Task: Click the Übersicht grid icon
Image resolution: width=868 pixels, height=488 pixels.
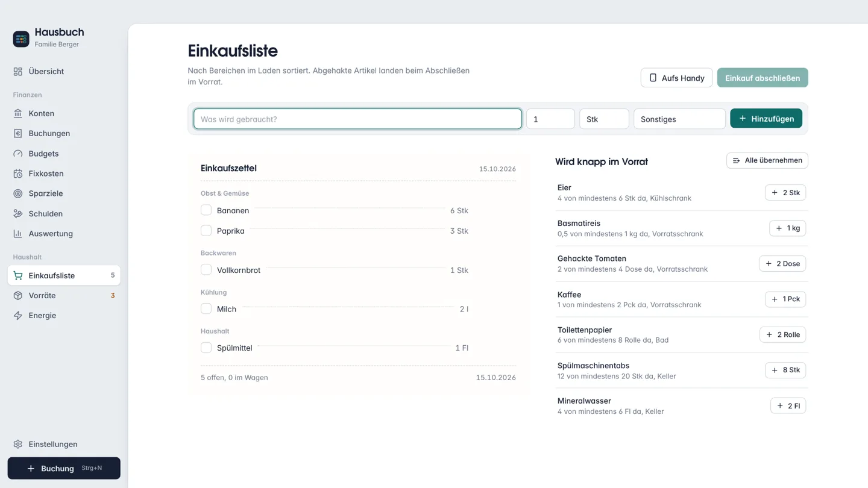Action: (x=18, y=72)
